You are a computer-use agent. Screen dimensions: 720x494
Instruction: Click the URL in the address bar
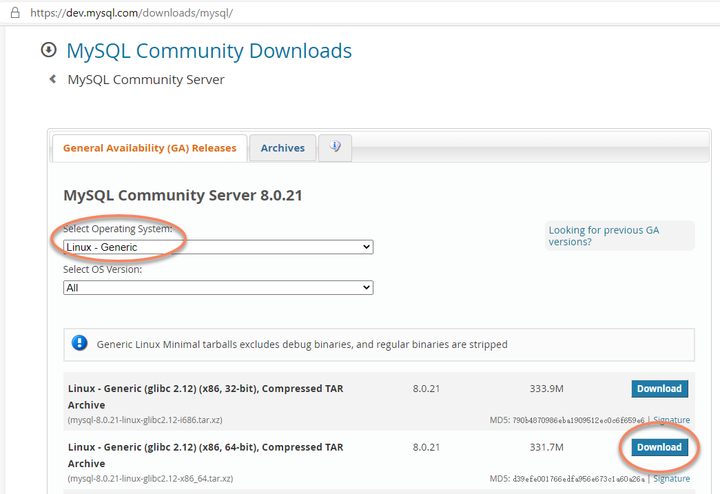[131, 13]
